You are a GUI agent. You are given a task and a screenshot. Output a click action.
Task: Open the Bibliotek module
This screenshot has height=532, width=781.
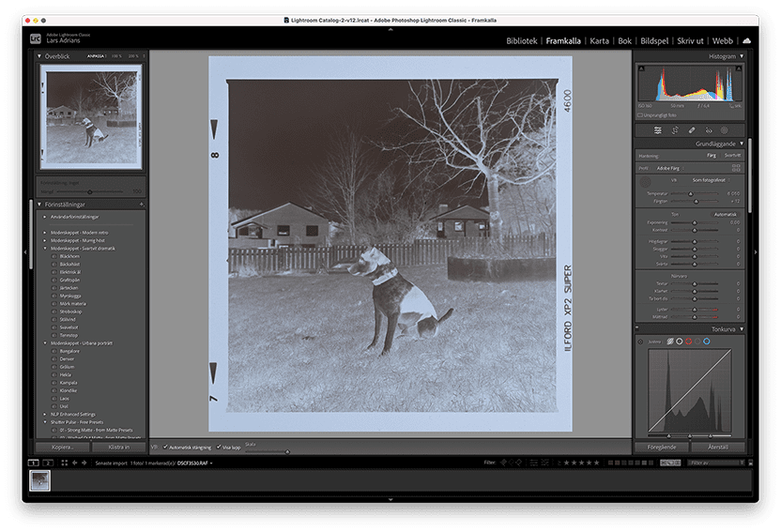[522, 40]
